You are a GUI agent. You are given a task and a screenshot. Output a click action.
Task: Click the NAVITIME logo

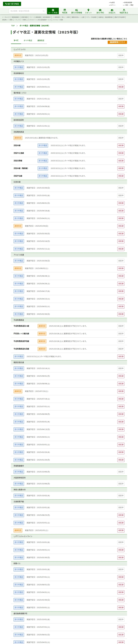pyautogui.click(x=12, y=4)
